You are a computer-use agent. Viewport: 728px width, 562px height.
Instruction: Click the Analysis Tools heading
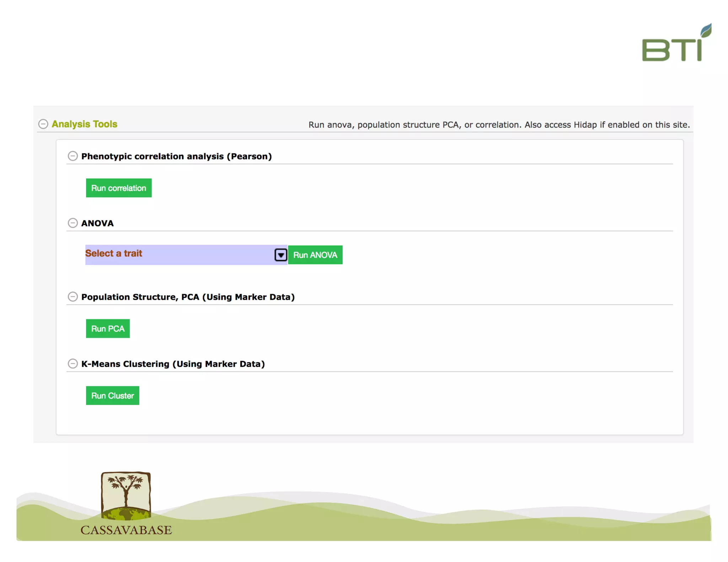click(85, 124)
